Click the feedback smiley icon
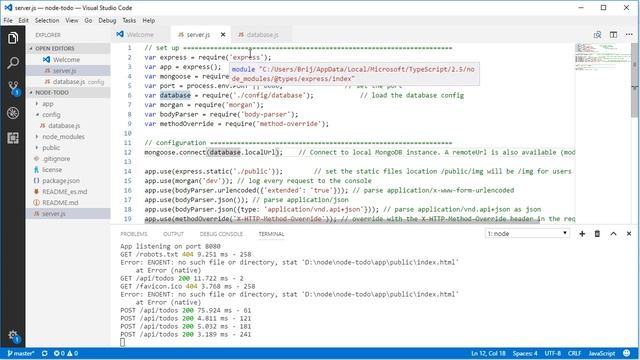Screen dimensions: 640x360 coord(627,353)
